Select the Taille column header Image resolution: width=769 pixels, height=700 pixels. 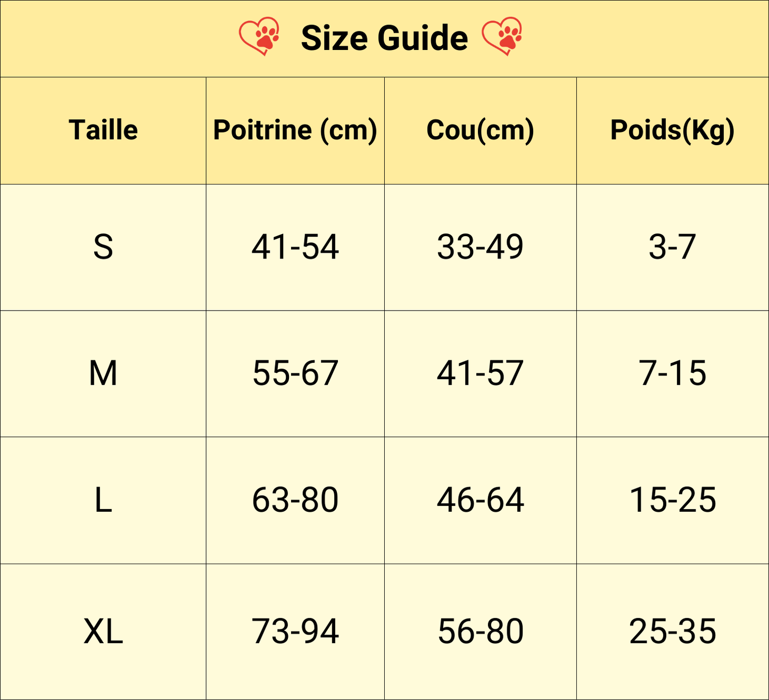(103, 130)
